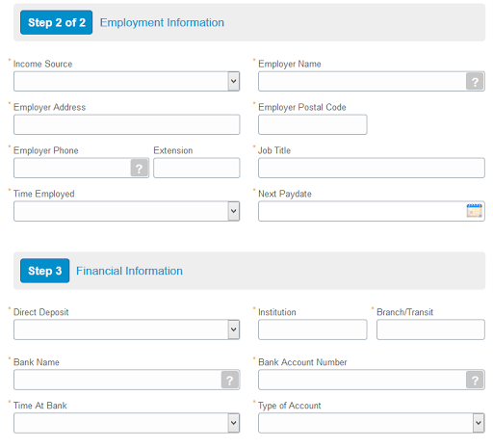Click the Step 3 badge
This screenshot has height=448, width=493.
tap(44, 271)
